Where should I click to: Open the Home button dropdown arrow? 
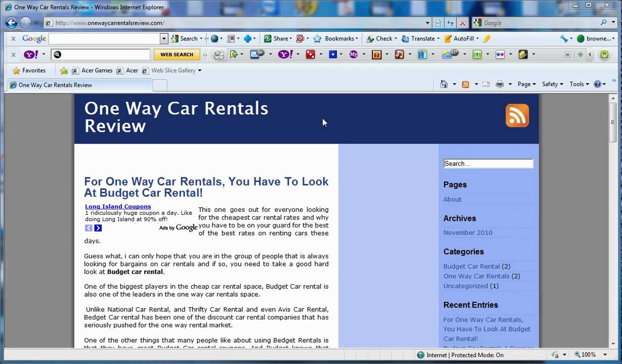click(x=454, y=84)
